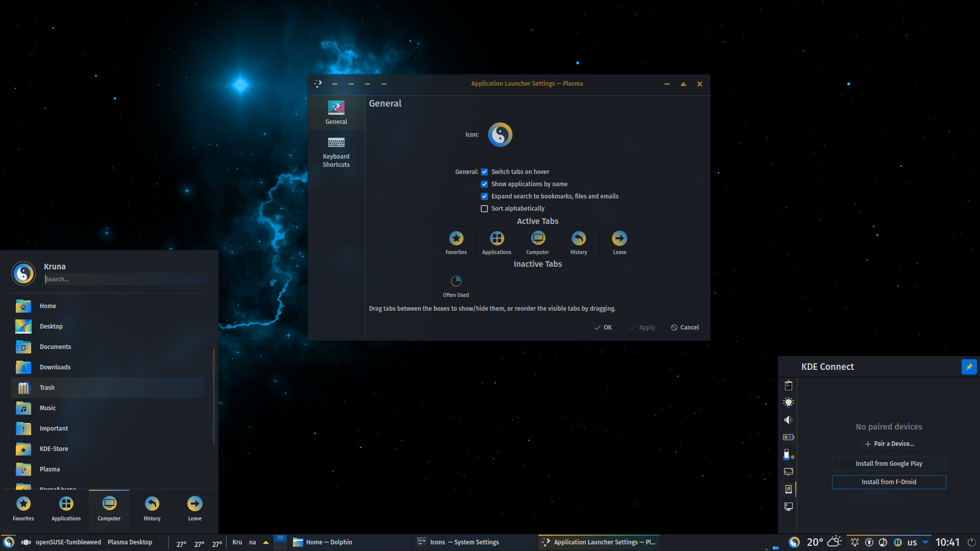Viewport: 980px width, 551px height.
Task: Open the updates arrow icon in tray
Action: point(869,542)
